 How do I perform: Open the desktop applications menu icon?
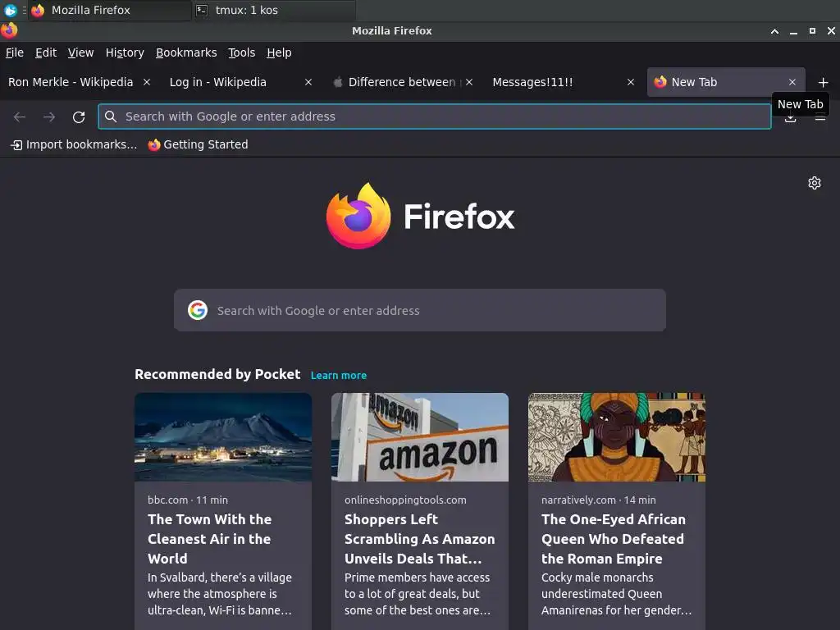(x=10, y=10)
